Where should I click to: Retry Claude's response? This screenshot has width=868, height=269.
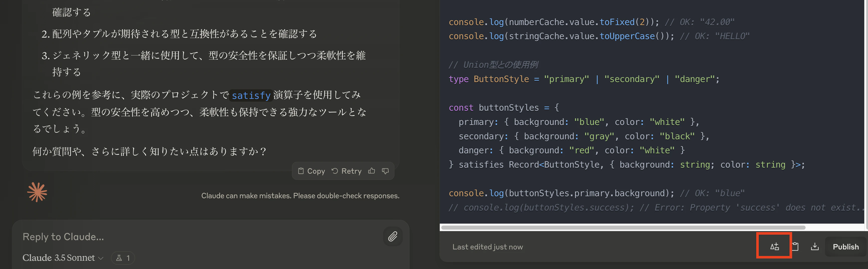point(347,171)
